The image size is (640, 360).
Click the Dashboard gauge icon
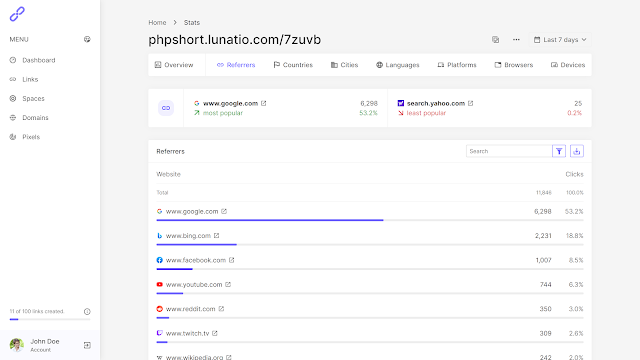click(13, 60)
